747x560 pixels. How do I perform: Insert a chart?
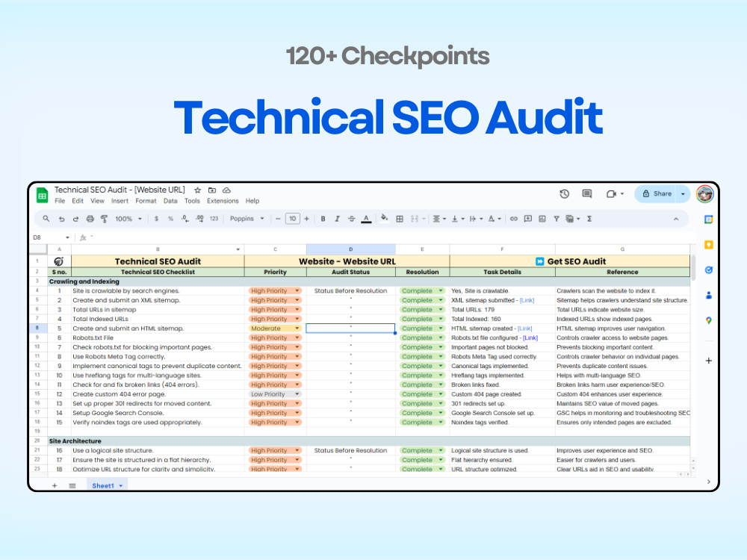[542, 219]
